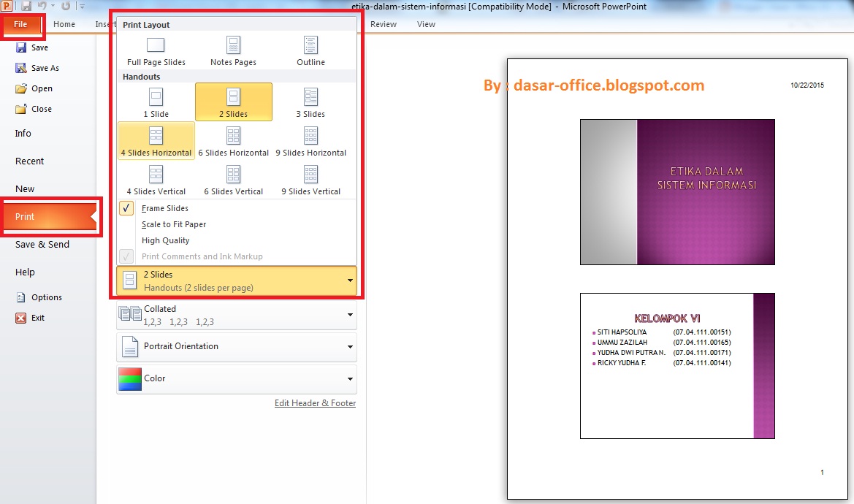The image size is (854, 504).
Task: Open the New backstage section
Action: click(x=25, y=189)
